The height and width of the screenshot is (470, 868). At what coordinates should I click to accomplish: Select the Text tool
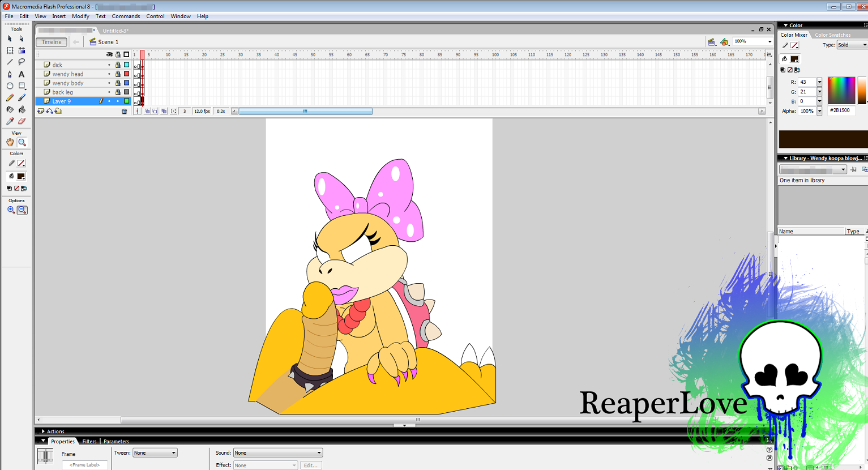click(22, 74)
